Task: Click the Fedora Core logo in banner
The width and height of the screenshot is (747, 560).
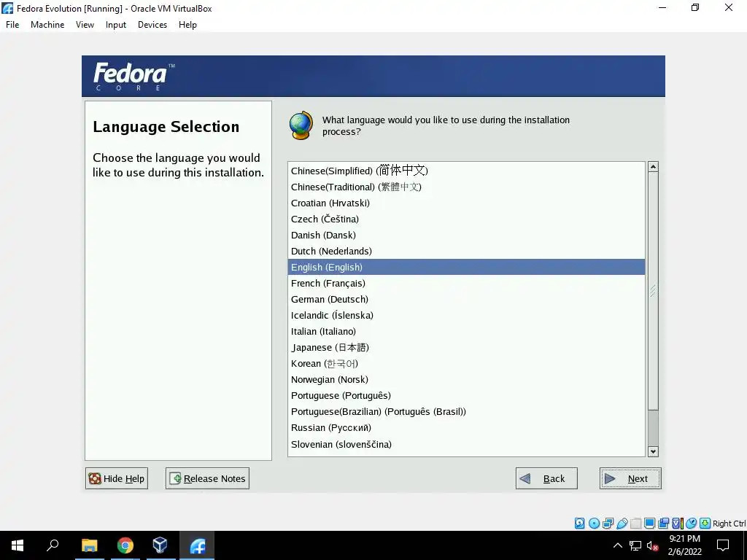Action: pos(134,76)
